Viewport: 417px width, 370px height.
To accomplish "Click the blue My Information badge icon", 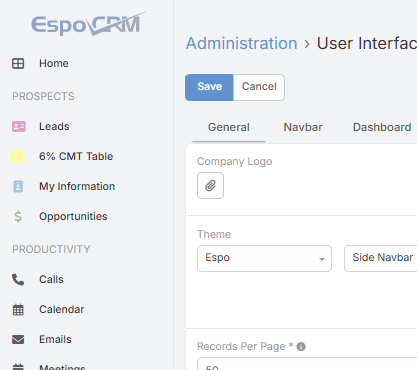I will pos(18,186).
